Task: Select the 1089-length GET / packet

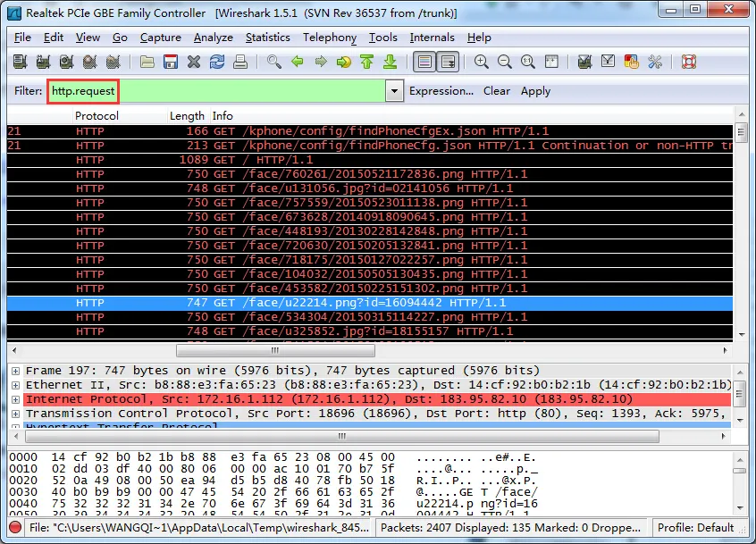Action: pyautogui.click(x=370, y=160)
